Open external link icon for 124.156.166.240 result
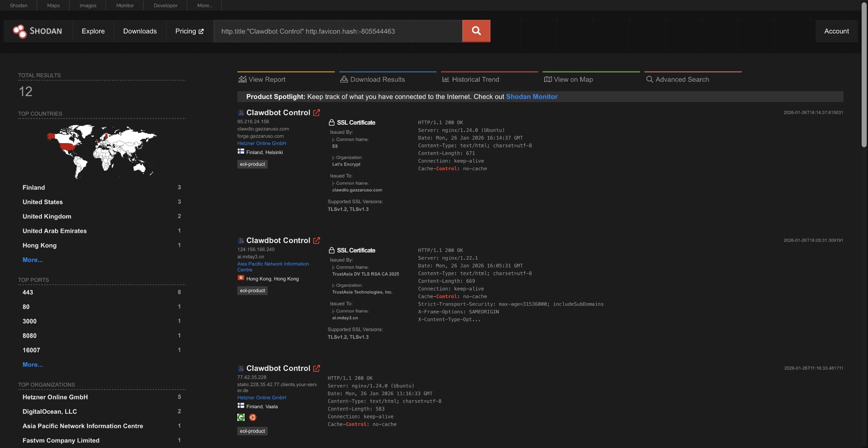The width and height of the screenshot is (868, 448). [317, 241]
